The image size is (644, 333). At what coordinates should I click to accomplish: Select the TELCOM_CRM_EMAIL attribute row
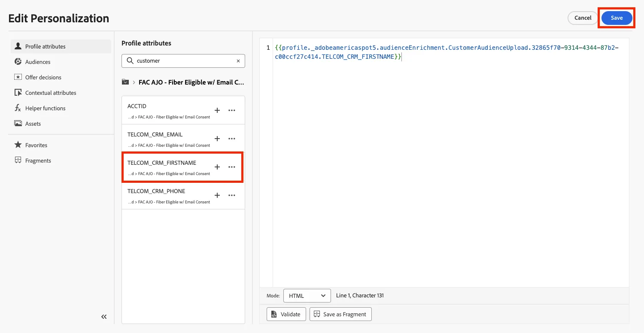click(x=183, y=139)
